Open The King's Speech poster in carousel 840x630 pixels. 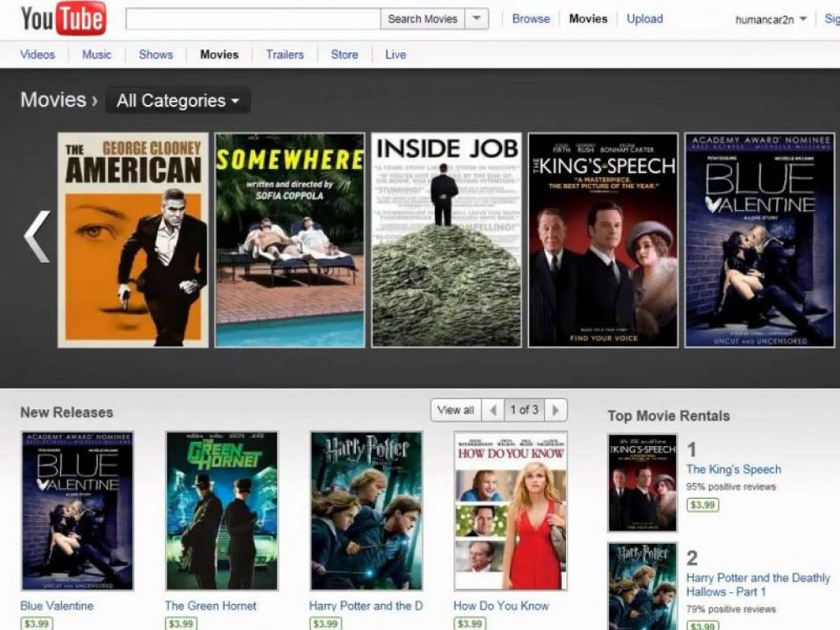(603, 240)
